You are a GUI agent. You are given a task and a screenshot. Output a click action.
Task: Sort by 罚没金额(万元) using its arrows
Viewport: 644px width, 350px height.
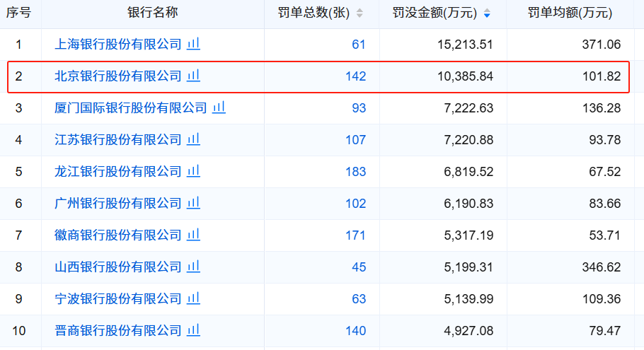click(487, 13)
